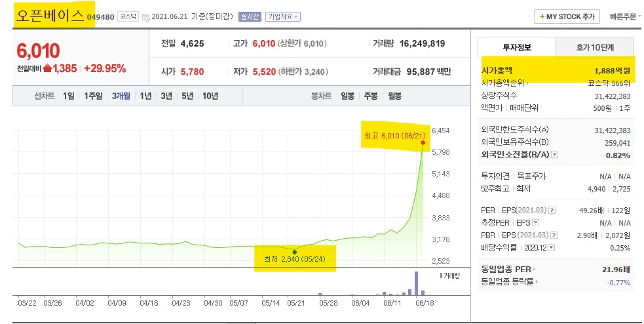Click the red up-arrow price change icon
This screenshot has height=324, width=644.
click(47, 68)
